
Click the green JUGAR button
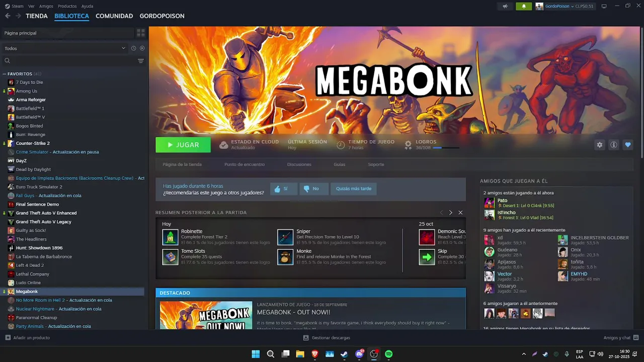click(x=183, y=145)
